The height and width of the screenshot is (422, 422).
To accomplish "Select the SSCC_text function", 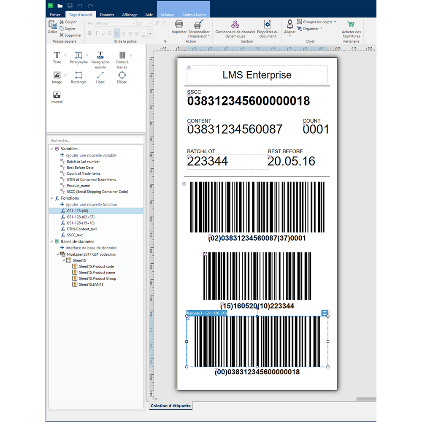I will tap(75, 235).
